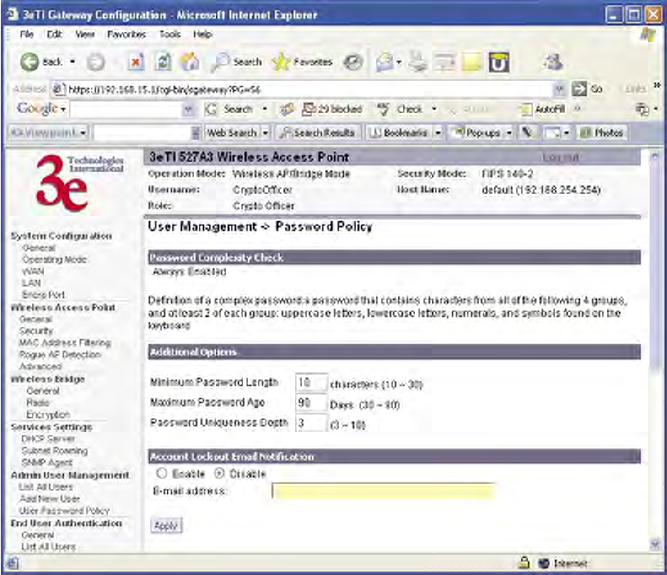Screen dimensions: 667x575
Task: Open the Edit menu
Action: pyautogui.click(x=54, y=34)
